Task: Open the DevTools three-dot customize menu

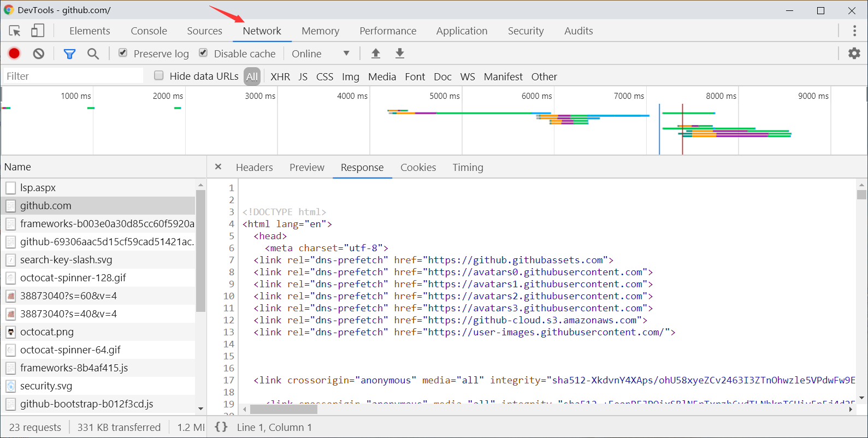Action: pos(854,31)
